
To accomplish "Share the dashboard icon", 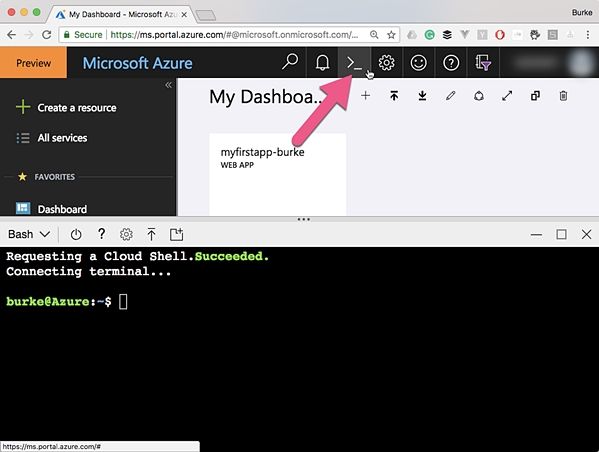I will (x=479, y=96).
